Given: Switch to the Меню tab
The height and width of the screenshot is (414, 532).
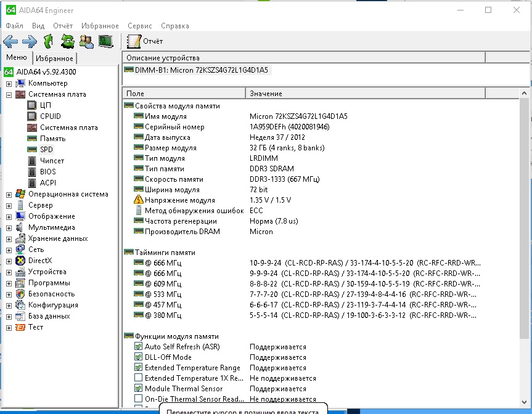Looking at the screenshot, I should pyautogui.click(x=16, y=58).
